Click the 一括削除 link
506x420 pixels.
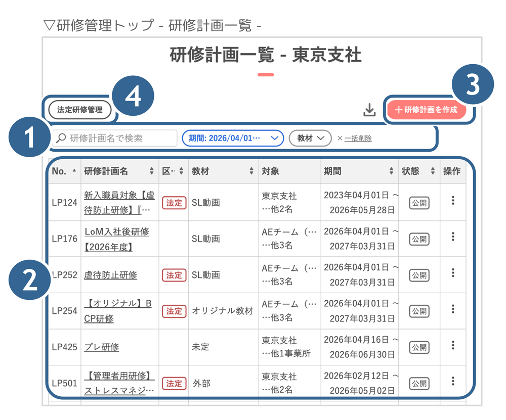[x=358, y=138]
